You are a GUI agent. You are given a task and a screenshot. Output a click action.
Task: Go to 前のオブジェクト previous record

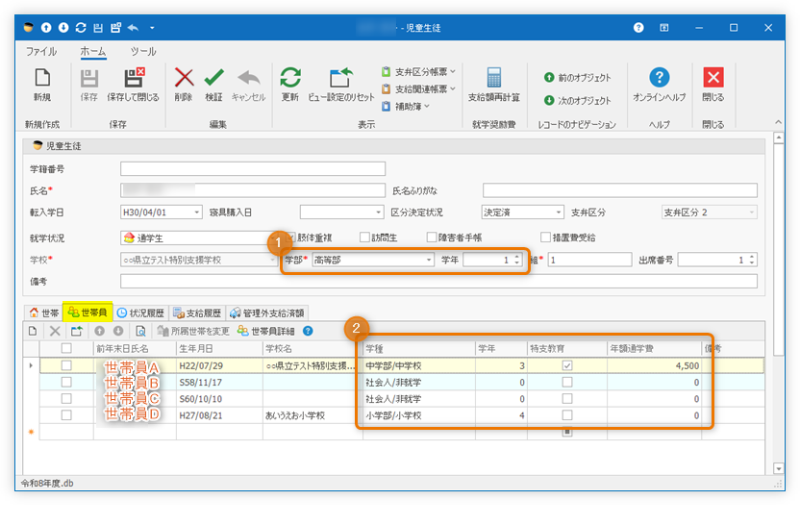point(577,78)
